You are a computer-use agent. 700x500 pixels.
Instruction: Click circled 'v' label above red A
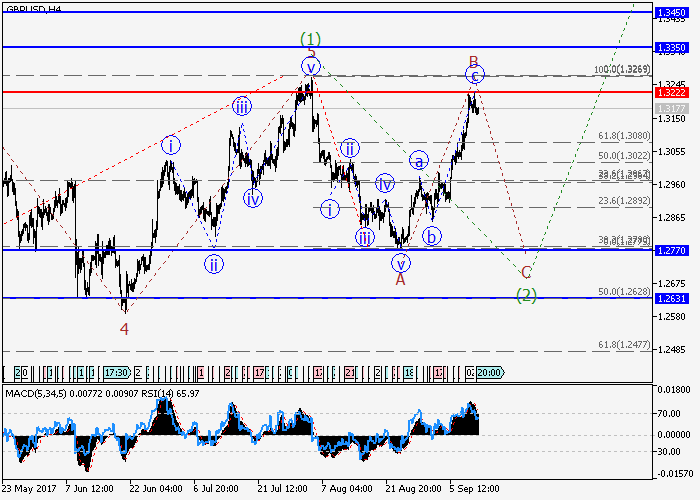tap(400, 263)
